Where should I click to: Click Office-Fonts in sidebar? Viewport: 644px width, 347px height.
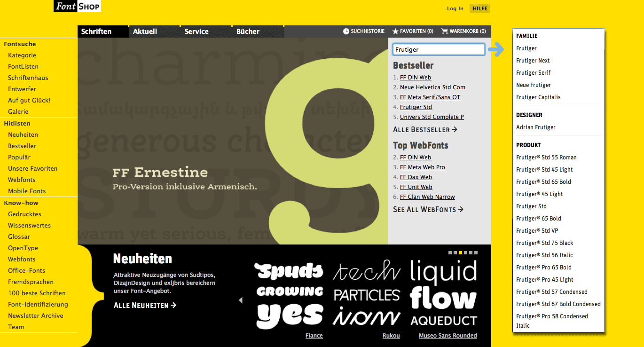(27, 271)
